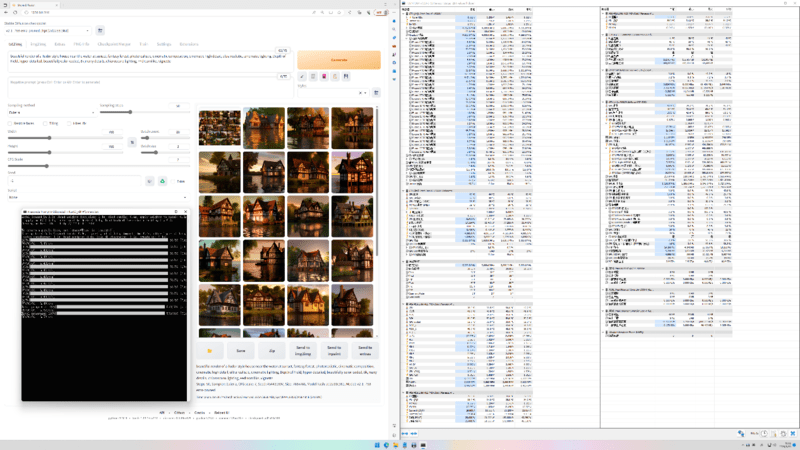Swap width and height values button
Viewport: 800px width, 450px height.
coord(132,142)
